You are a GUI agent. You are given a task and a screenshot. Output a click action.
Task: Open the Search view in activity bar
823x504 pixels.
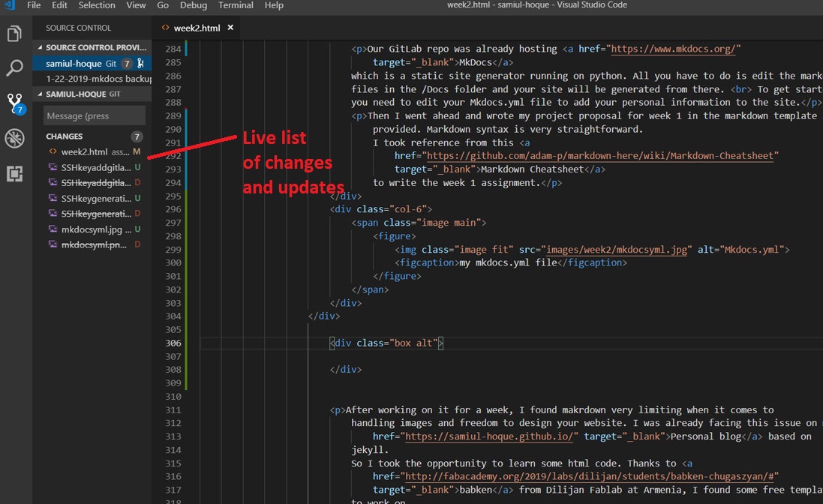(x=15, y=67)
